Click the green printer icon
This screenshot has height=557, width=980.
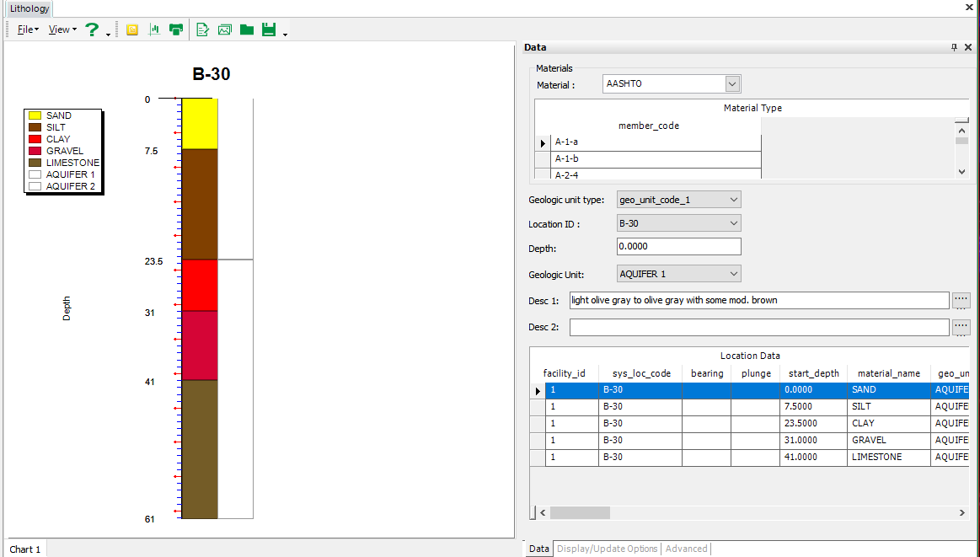176,29
